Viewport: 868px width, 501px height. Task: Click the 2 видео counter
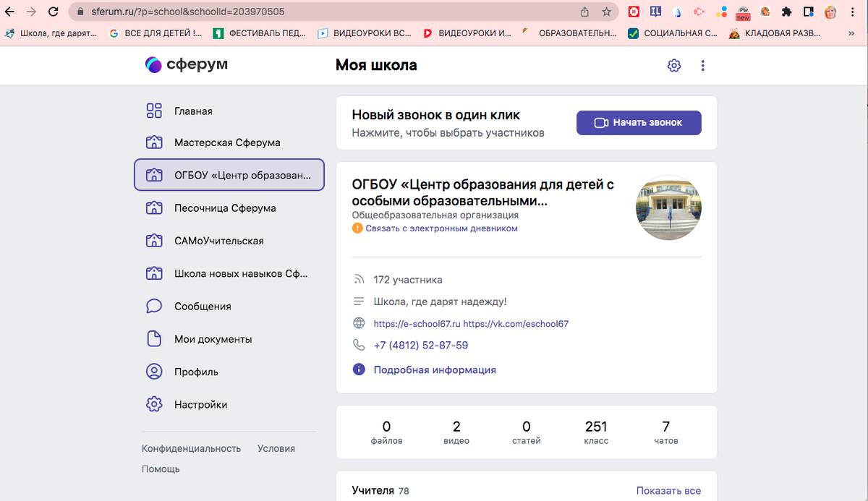coord(456,432)
